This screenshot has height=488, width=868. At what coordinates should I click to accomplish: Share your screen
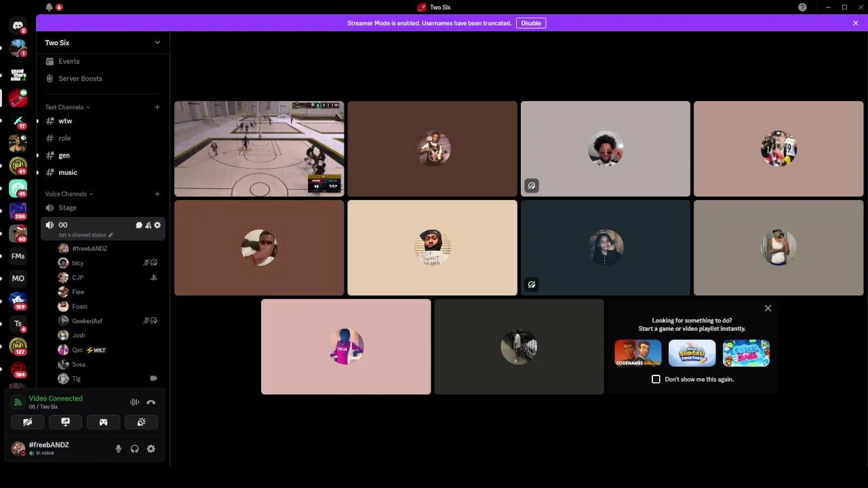click(66, 422)
